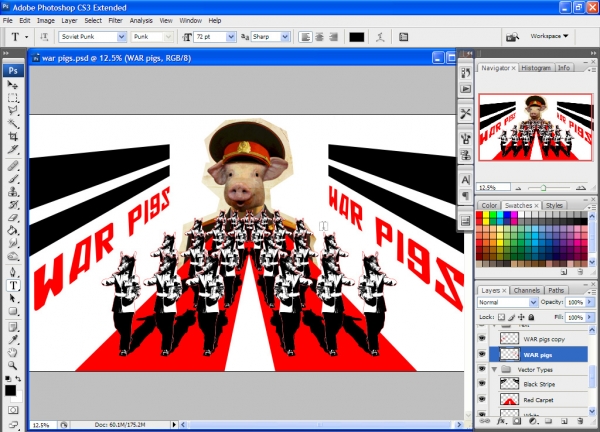Image resolution: width=600 pixels, height=432 pixels.
Task: Open the Analysis menu
Action: 141,21
